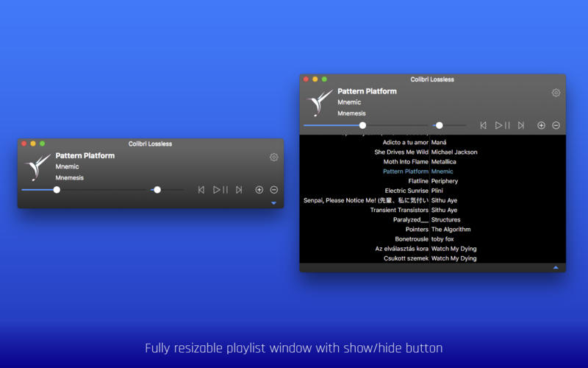Skip to previous track in compact window

[201, 190]
